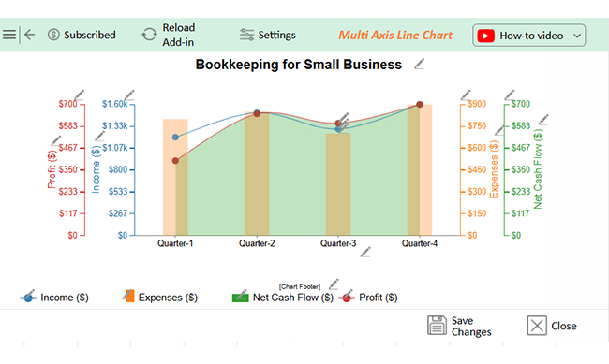Edit the Expenses axis scale pencil
The image size is (609, 364).
point(466,95)
